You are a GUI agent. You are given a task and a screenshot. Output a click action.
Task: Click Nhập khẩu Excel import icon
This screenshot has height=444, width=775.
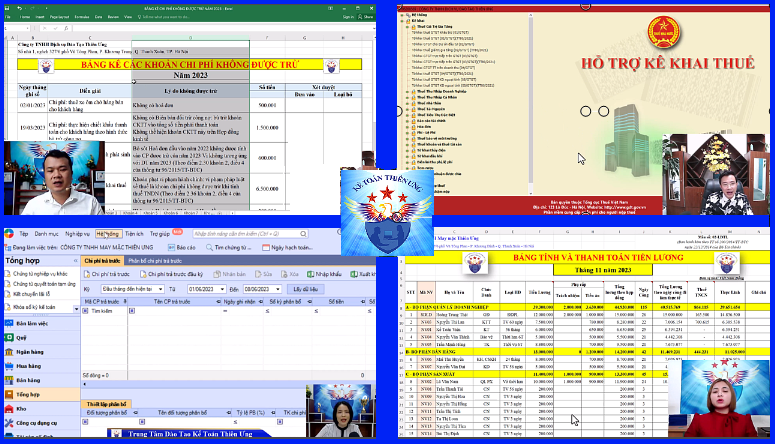click(x=310, y=274)
